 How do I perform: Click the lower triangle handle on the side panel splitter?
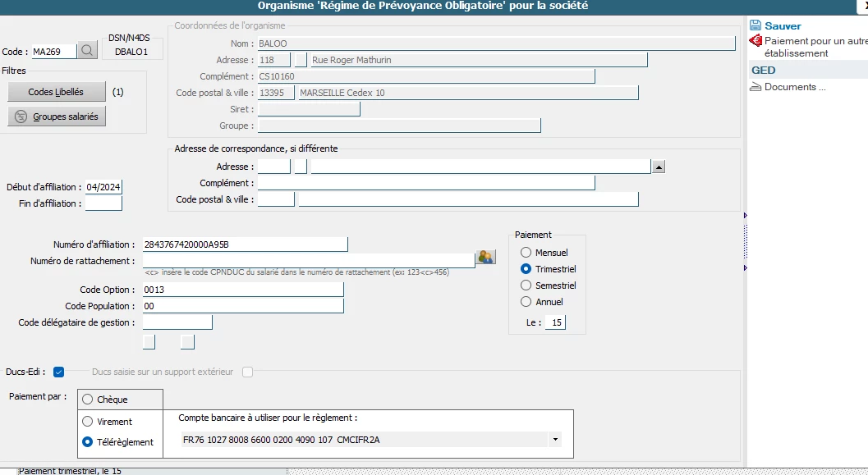[746, 267]
